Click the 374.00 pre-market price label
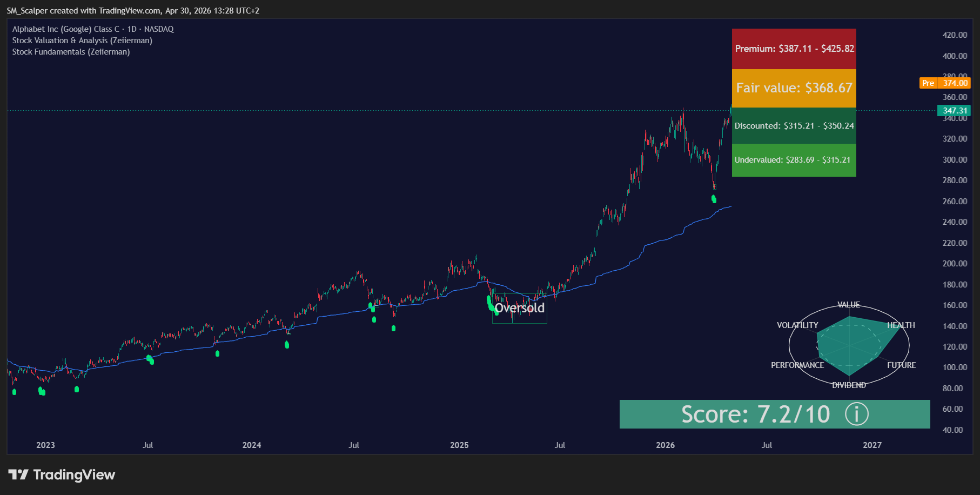The image size is (980, 495). 955,83
